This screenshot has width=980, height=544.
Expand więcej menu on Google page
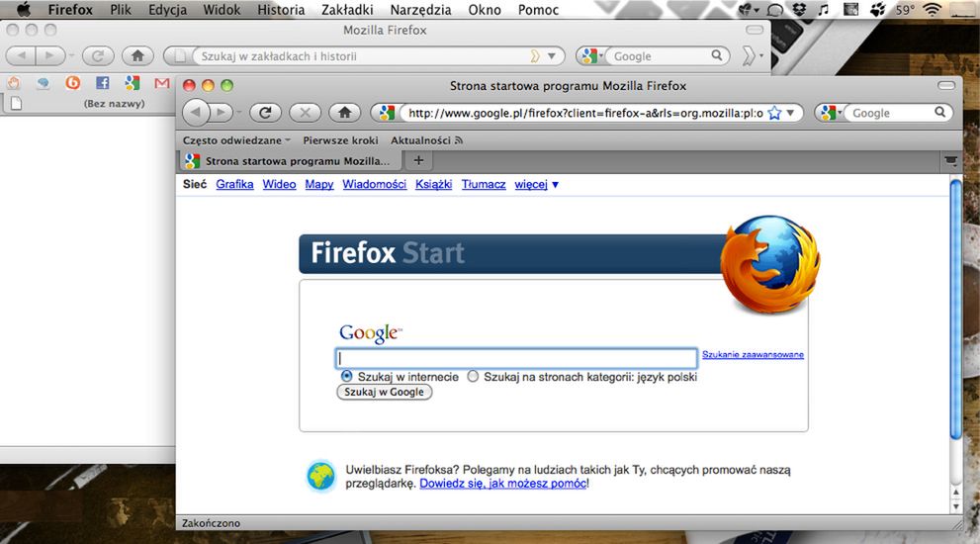pos(536,184)
